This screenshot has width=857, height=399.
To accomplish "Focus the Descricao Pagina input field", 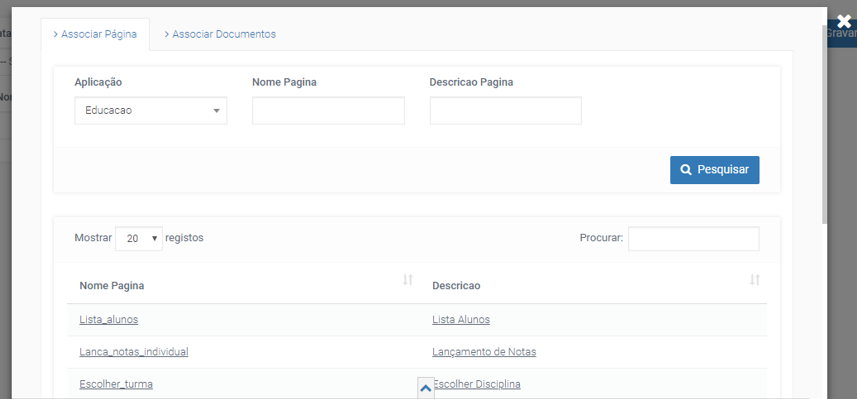I will [506, 111].
